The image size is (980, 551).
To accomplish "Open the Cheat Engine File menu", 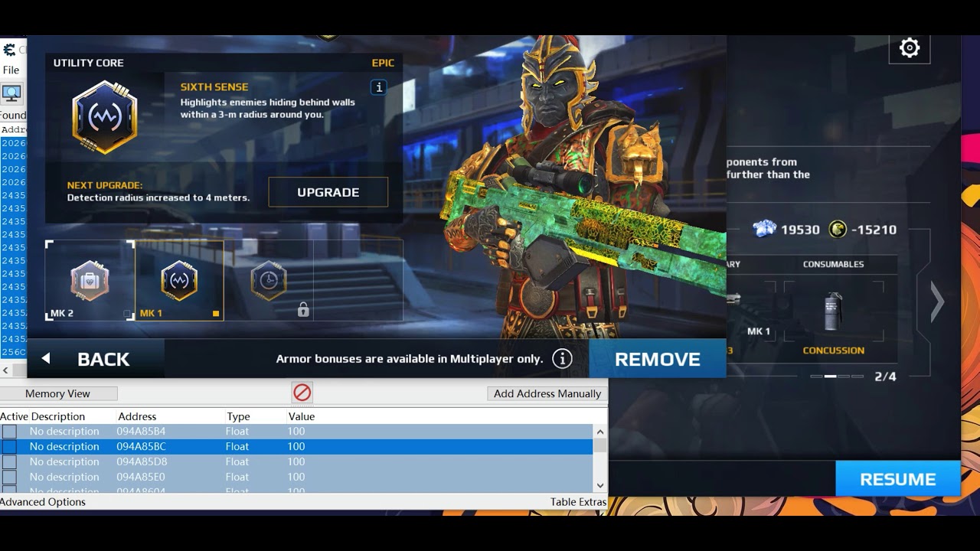I will point(11,70).
